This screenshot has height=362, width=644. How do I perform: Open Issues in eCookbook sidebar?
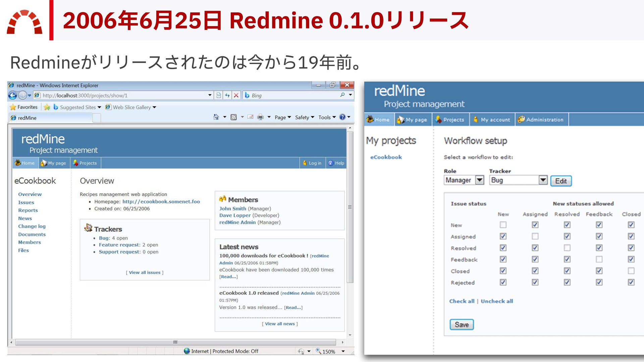26,202
